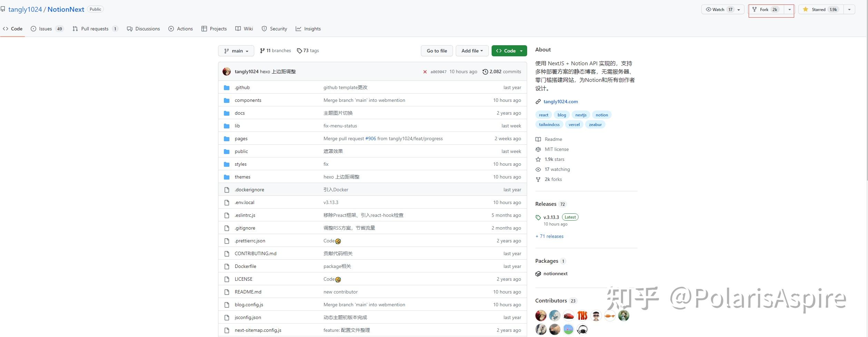
Task: Click the repository icon beside tangly1024
Action: click(3, 9)
